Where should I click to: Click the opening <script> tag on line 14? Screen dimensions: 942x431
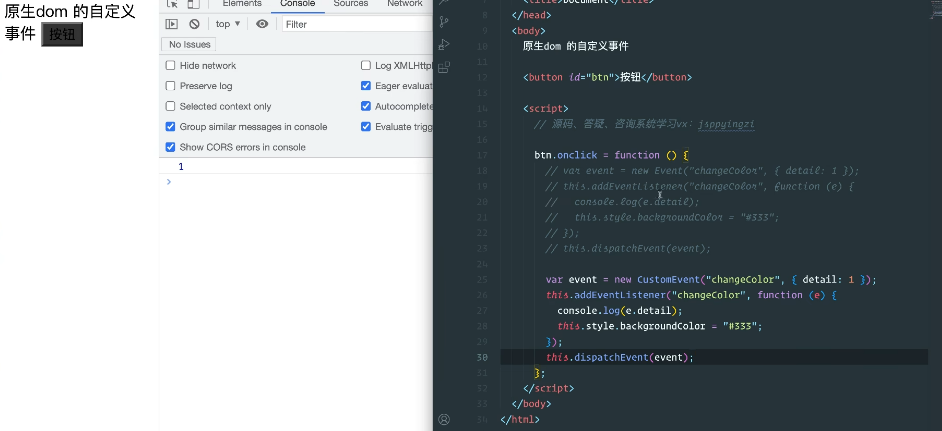[545, 109]
